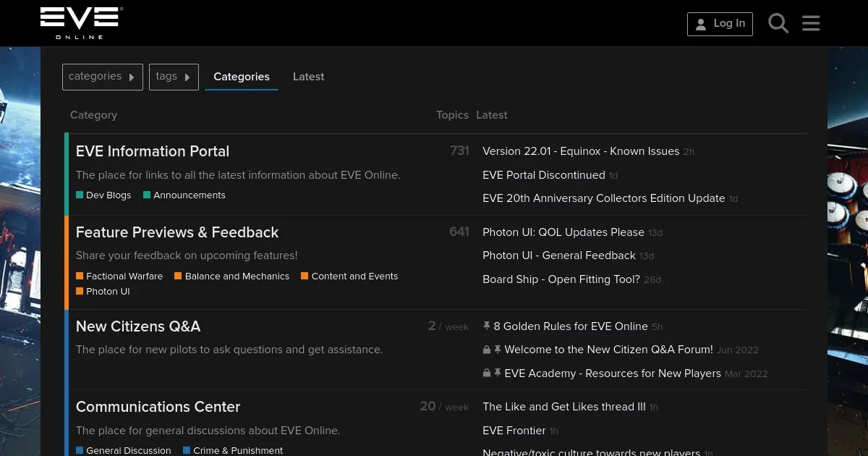868x456 pixels.
Task: Click the 20 / week topic count
Action: pos(444,406)
